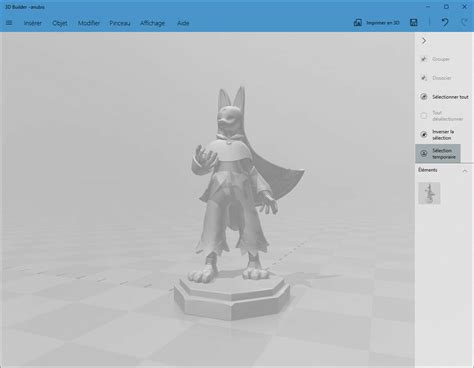Collapse the Éléments section arrow
The height and width of the screenshot is (368, 474).
[465, 171]
